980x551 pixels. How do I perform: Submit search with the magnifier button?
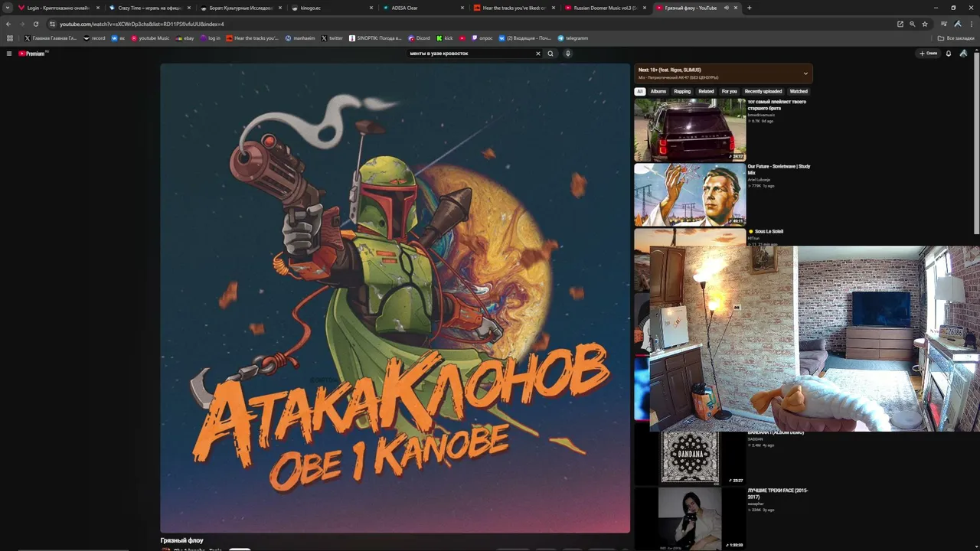(x=550, y=54)
